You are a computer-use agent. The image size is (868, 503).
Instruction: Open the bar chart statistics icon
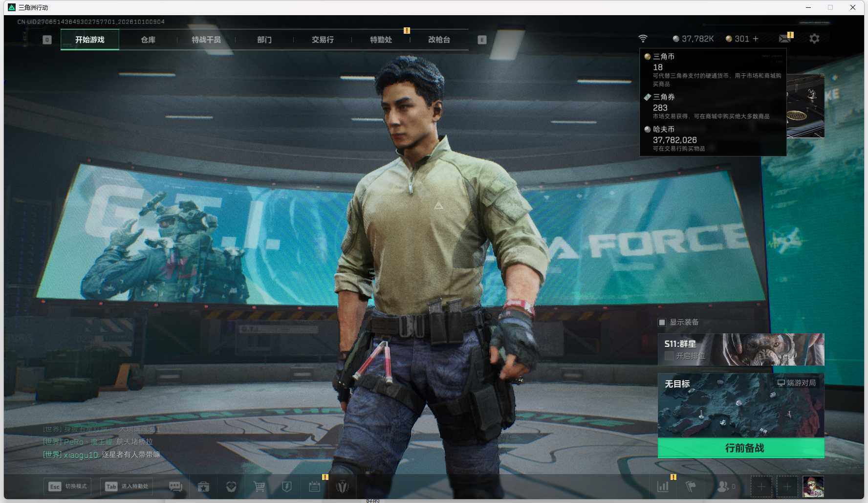click(663, 486)
